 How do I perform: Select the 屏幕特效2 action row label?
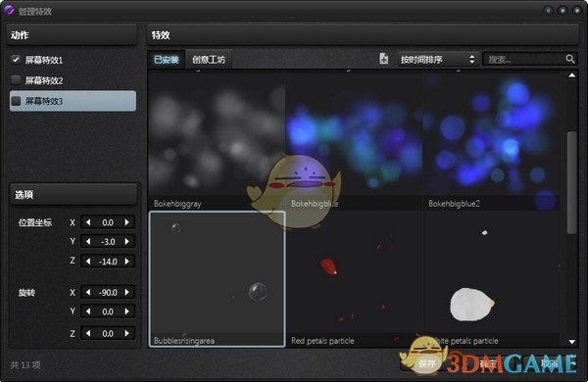point(44,80)
